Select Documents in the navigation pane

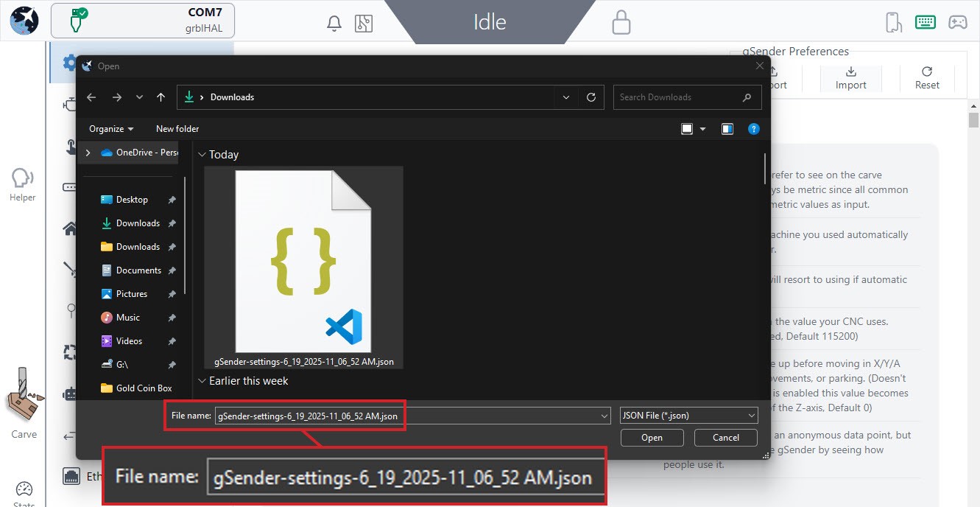pyautogui.click(x=138, y=270)
